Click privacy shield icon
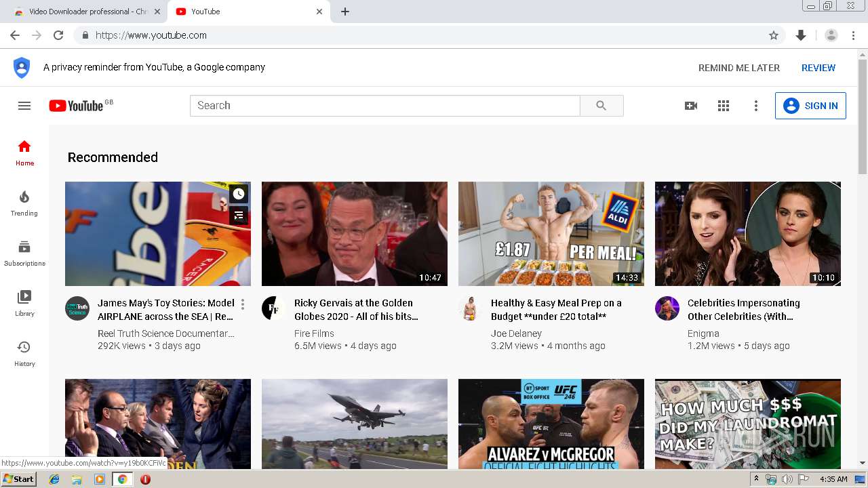Viewport: 868px width, 488px height. [x=22, y=68]
